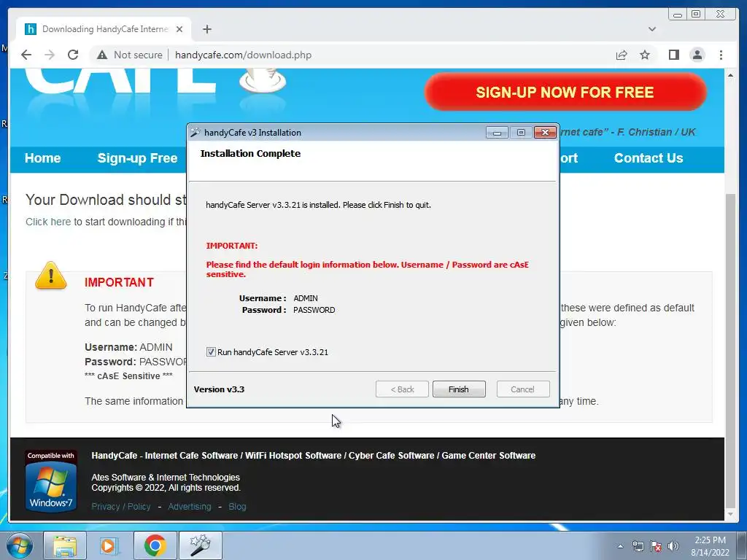
Task: Open the Blog footer link
Action: [x=237, y=507]
